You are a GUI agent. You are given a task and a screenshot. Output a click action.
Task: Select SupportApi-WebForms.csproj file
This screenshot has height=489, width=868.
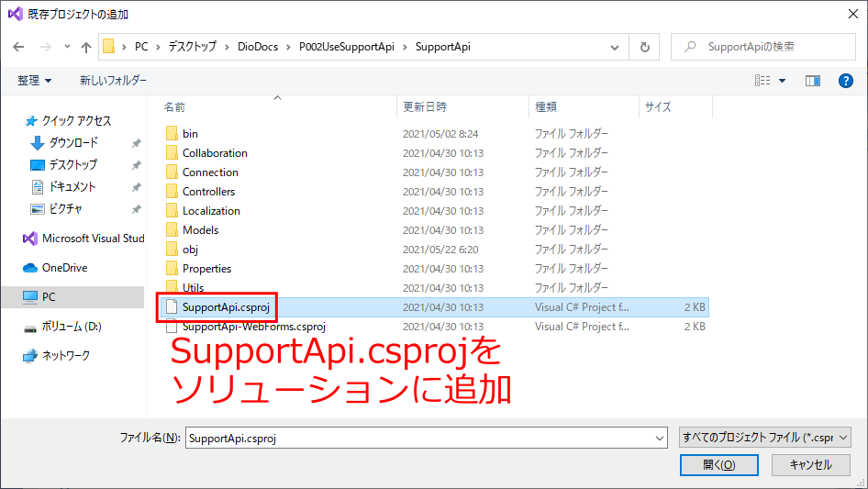(x=254, y=327)
